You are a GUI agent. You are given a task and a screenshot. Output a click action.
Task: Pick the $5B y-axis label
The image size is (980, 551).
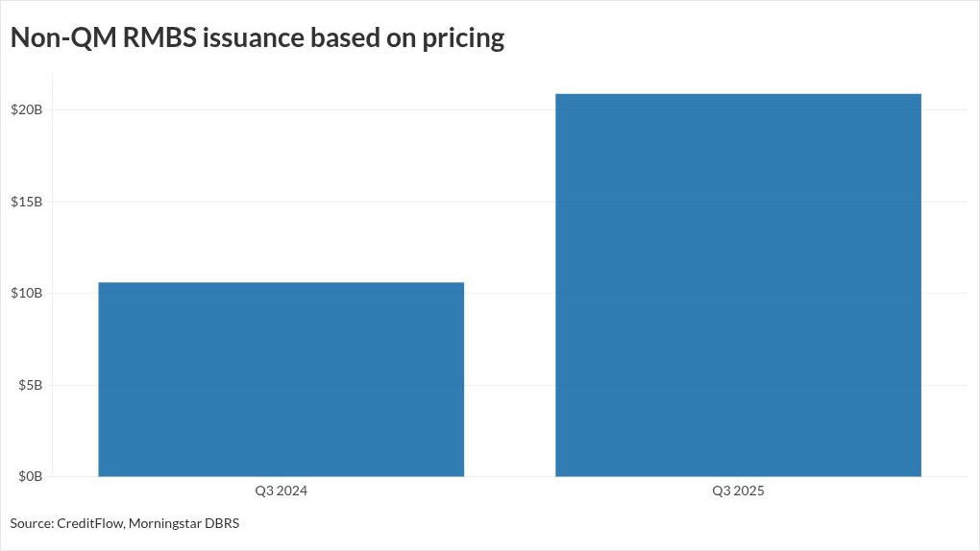[30, 385]
